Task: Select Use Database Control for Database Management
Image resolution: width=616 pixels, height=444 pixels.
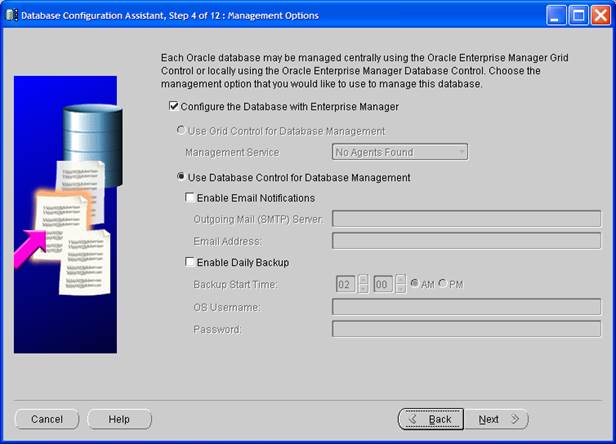Action: 181,177
